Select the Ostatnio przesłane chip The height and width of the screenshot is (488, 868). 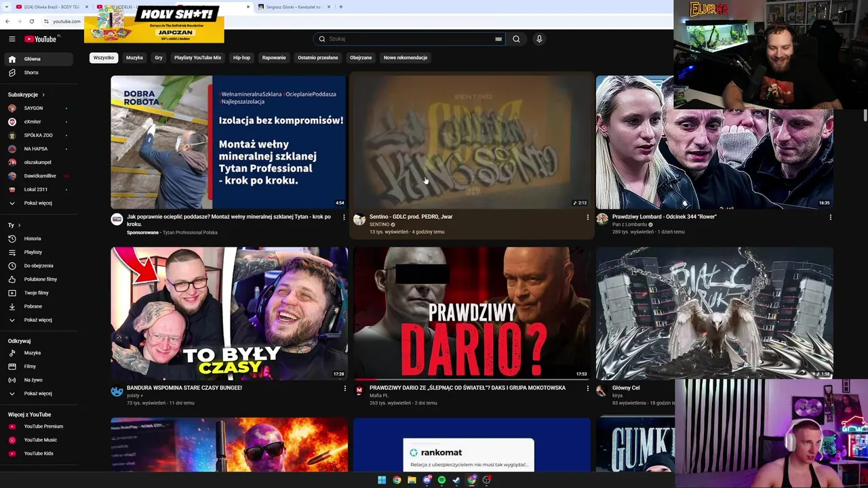[317, 58]
